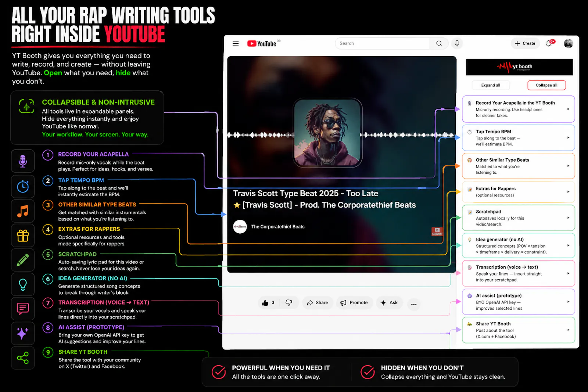Expand the Scratchpad panel arrow
The image size is (588, 392).
(568, 218)
